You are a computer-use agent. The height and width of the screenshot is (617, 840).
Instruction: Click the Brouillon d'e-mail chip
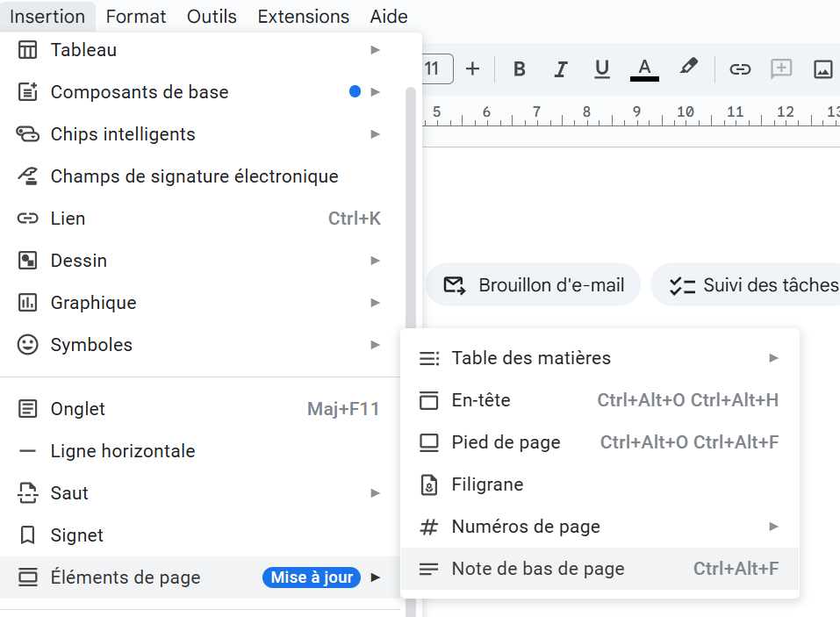click(x=534, y=285)
